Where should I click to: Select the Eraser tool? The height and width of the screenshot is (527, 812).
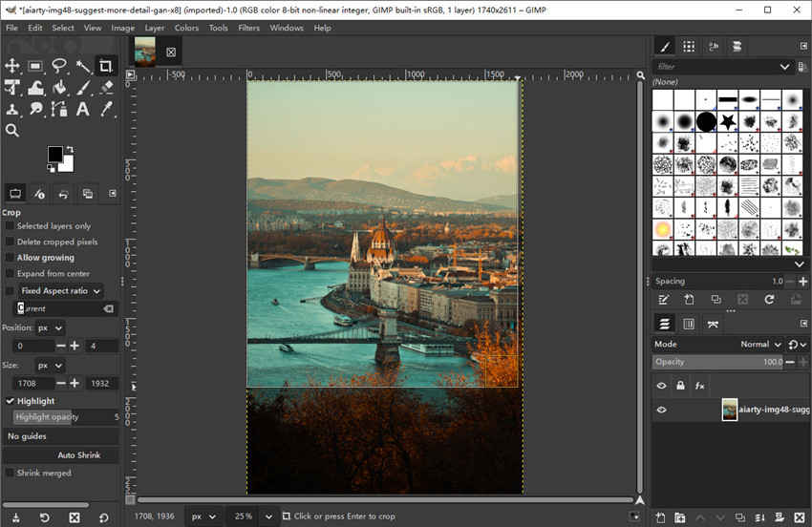click(106, 88)
